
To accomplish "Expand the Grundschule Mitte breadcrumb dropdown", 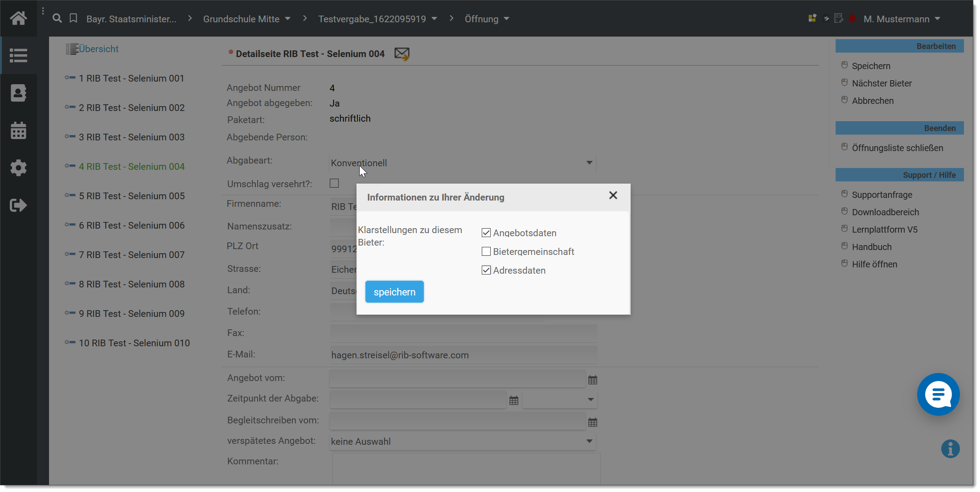I will click(287, 19).
